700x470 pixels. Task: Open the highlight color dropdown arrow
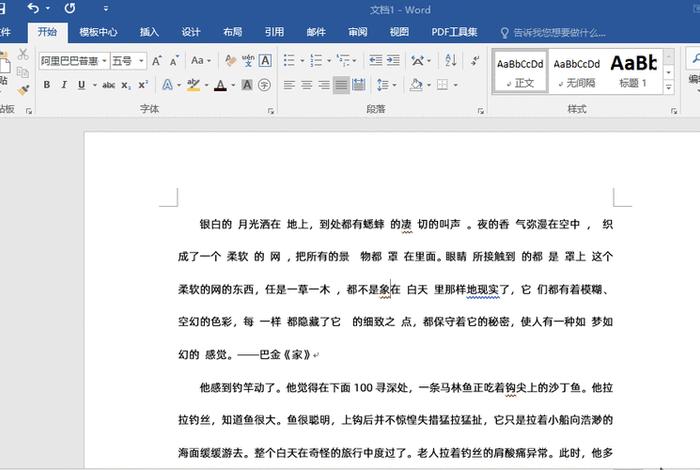[206, 85]
